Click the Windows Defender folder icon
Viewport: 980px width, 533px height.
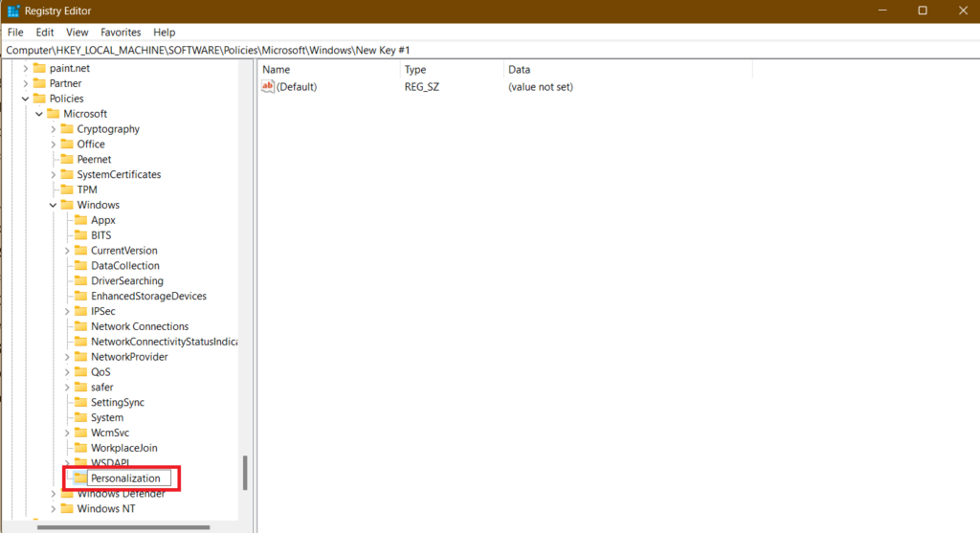(x=67, y=494)
